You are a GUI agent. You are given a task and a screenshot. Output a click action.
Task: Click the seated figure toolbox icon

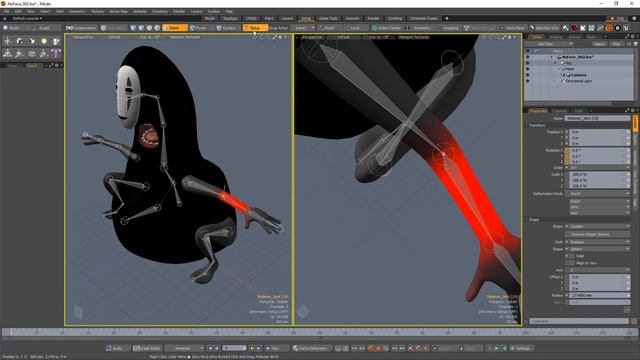click(x=7, y=53)
